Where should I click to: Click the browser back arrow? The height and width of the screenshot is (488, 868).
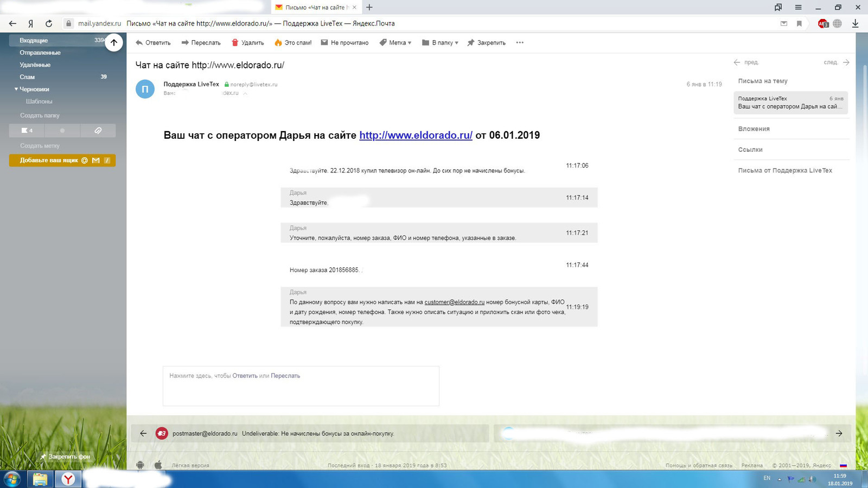[12, 23]
